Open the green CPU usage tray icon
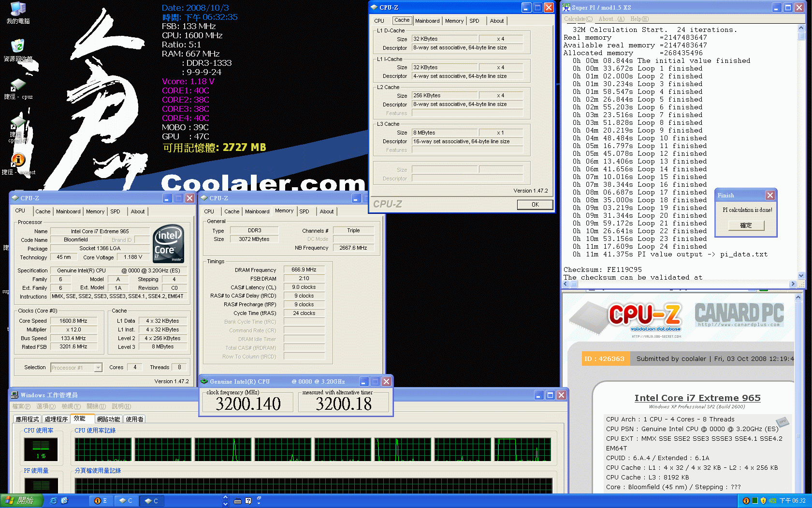Screen dimensions: 812x508 (754, 501)
